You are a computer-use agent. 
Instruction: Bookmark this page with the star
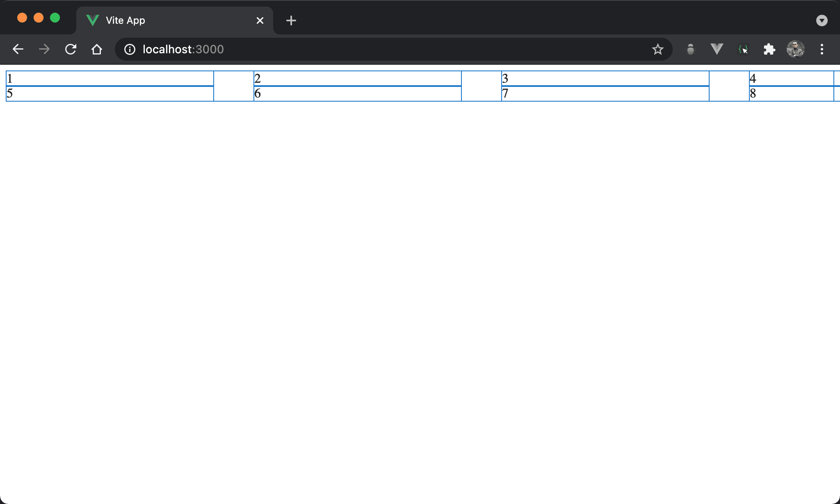pyautogui.click(x=657, y=50)
